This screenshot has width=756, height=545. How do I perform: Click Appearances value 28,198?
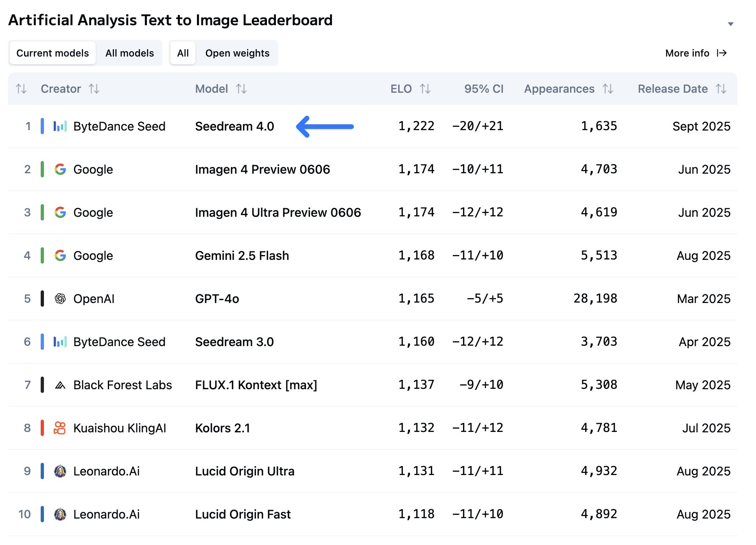tap(595, 299)
